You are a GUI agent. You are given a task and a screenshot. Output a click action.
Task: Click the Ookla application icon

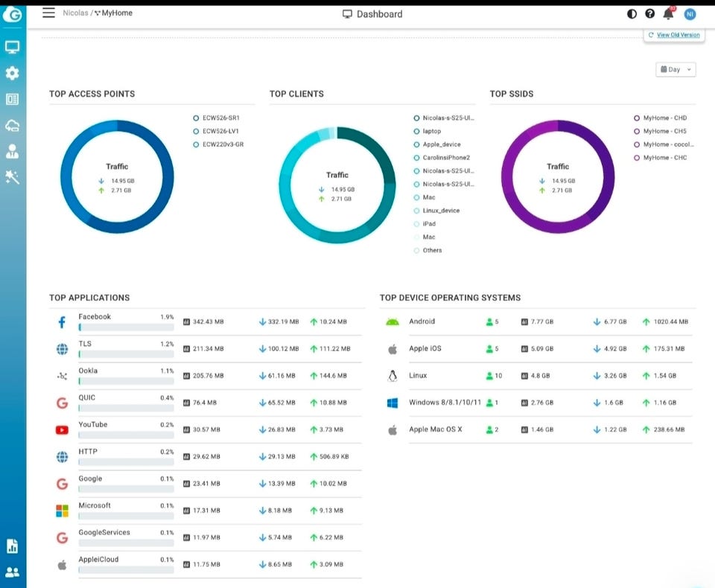pyautogui.click(x=62, y=376)
